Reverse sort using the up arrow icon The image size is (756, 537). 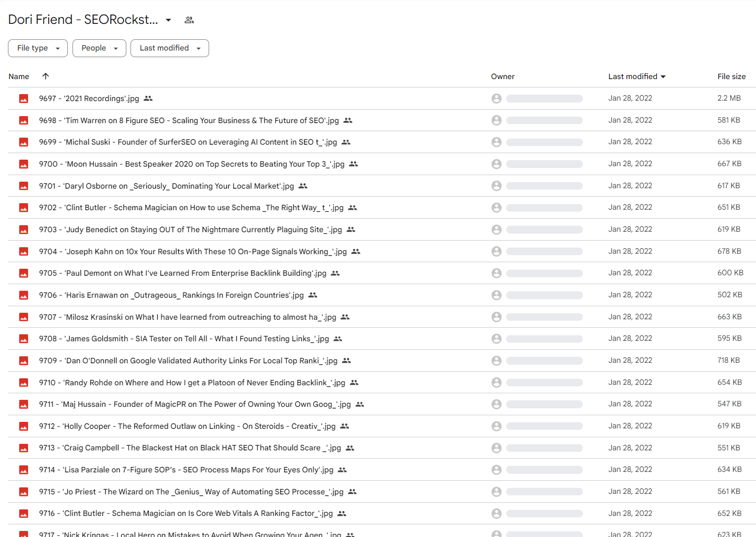(45, 76)
